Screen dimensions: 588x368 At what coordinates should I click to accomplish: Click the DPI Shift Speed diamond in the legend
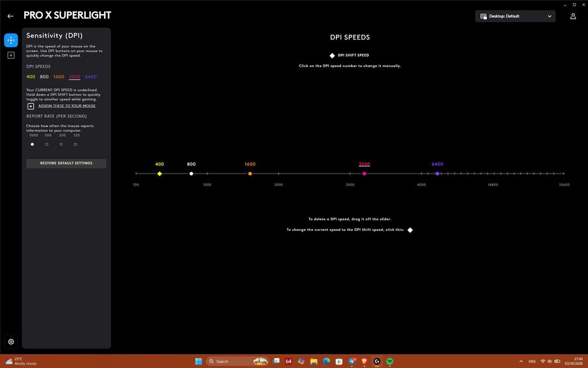point(332,55)
